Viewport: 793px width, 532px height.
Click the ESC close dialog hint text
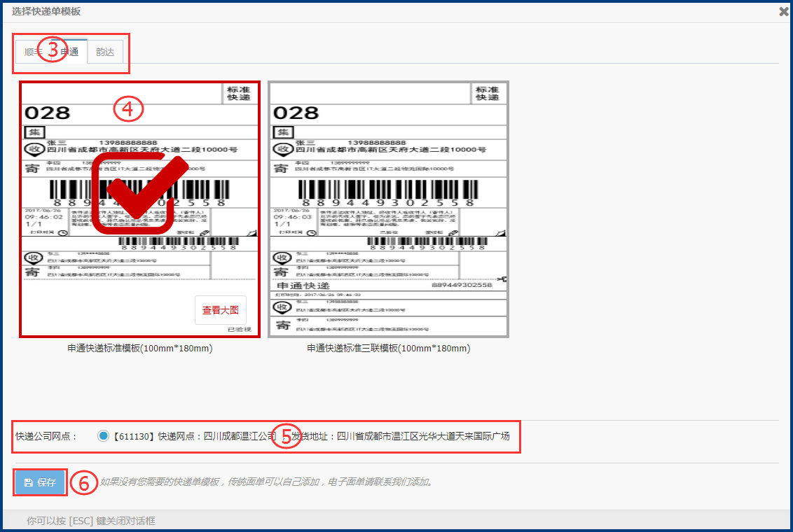click(x=91, y=520)
